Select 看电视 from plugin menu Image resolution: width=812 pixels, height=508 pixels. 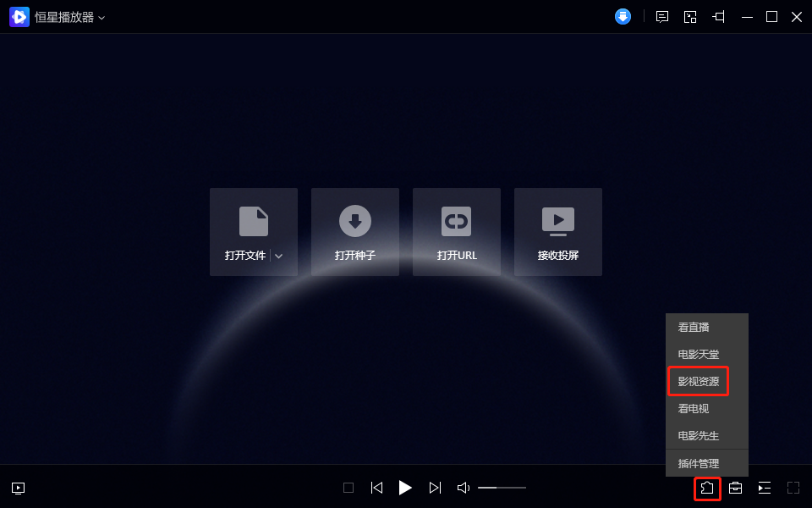(x=707, y=408)
